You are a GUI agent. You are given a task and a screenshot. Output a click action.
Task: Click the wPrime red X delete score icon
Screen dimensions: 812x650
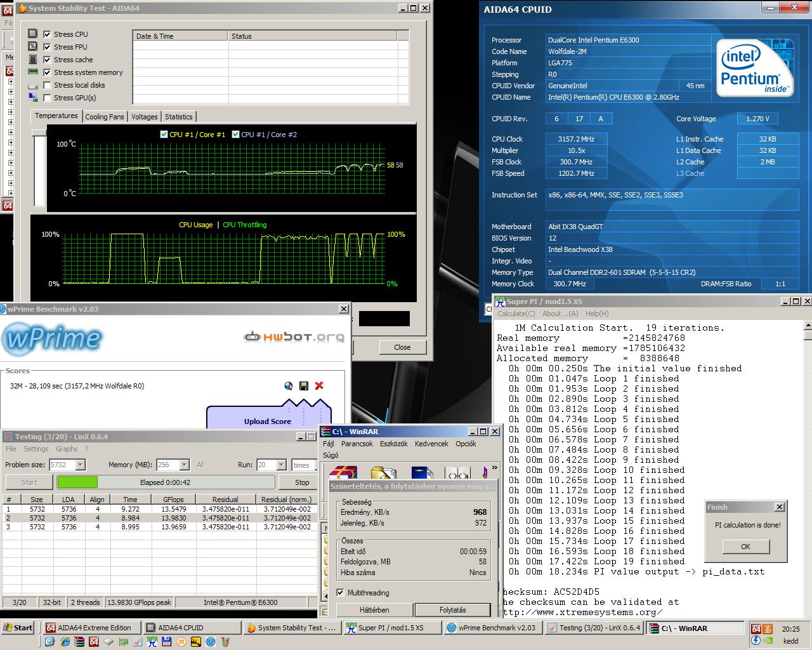[x=319, y=386]
